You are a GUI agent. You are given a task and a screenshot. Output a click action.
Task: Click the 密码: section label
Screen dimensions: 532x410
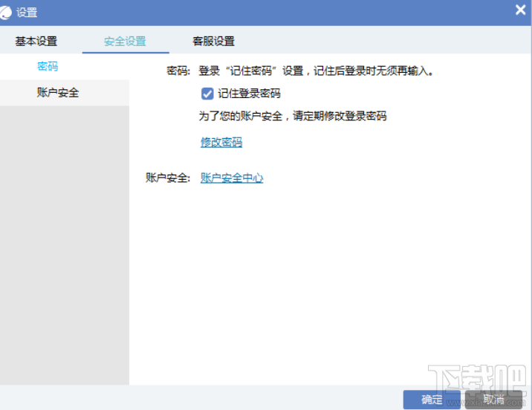(x=178, y=71)
